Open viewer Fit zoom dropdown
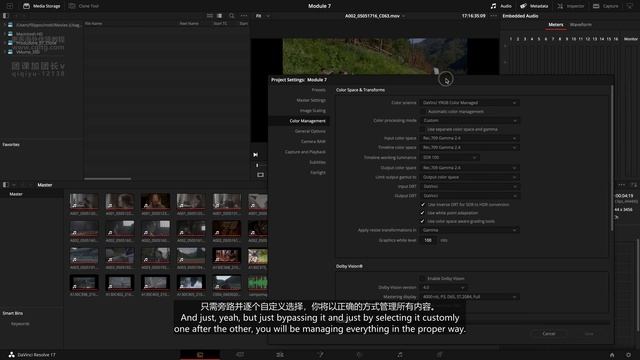This screenshot has height=360, width=640. [262, 16]
